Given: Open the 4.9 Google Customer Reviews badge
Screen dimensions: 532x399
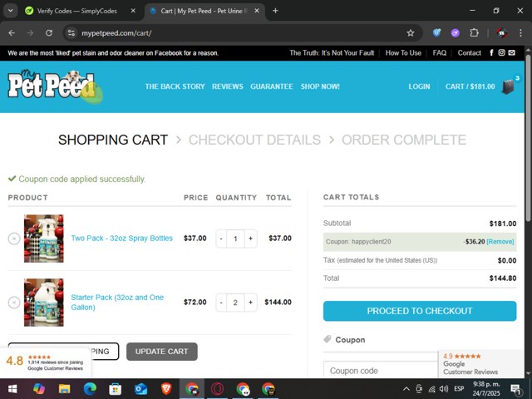Looking at the screenshot, I should pos(481,364).
